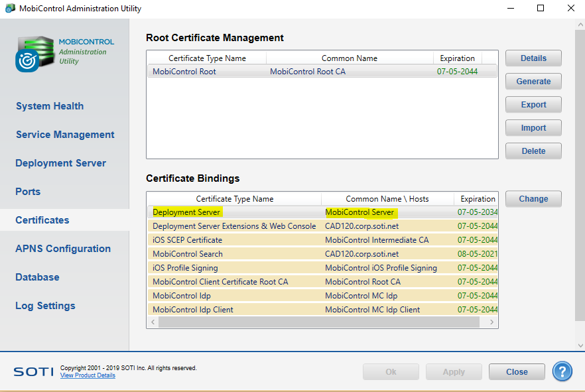Click the title bar application icon

[10, 9]
